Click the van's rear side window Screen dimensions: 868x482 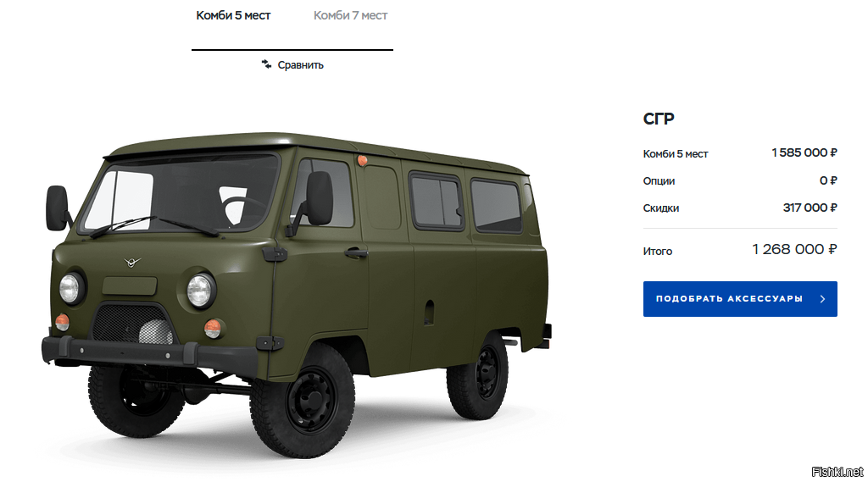[497, 205]
